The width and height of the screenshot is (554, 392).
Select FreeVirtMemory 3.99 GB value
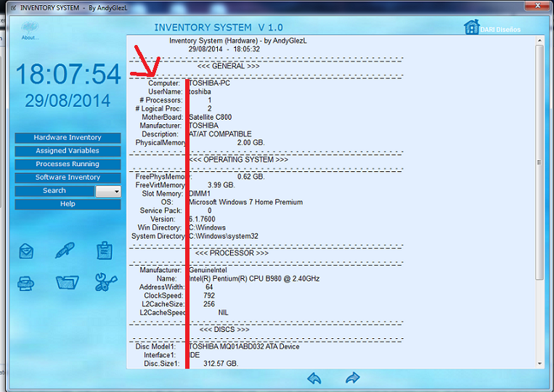221,185
